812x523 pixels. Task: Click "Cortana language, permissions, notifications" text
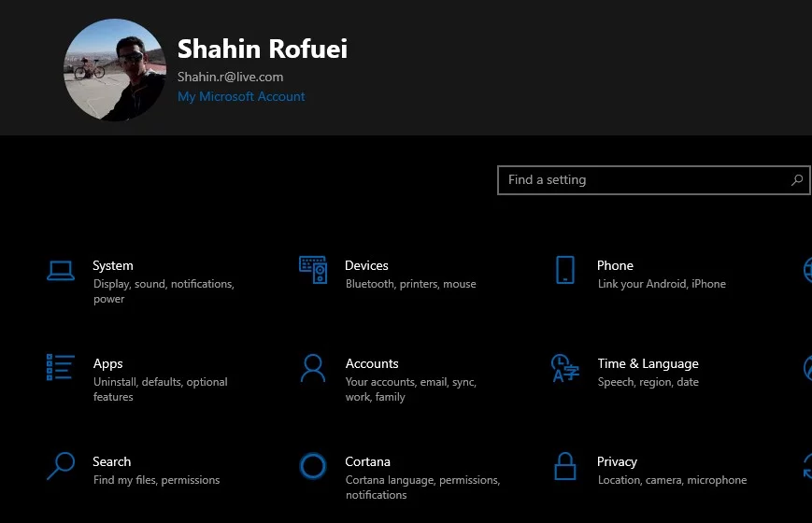(422, 488)
